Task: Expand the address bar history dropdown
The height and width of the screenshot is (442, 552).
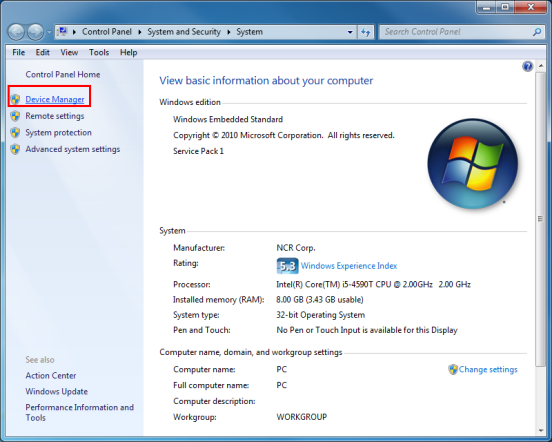Action: pyautogui.click(x=350, y=32)
